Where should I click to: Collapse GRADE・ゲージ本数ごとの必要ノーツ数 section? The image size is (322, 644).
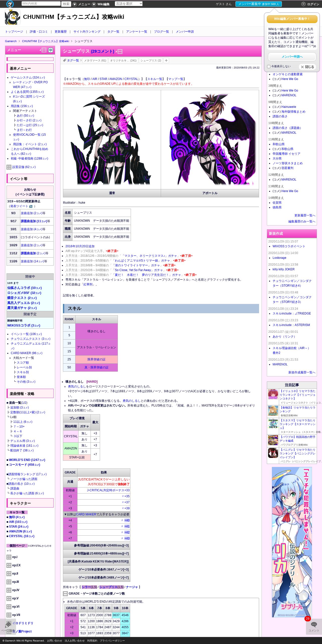point(65,594)
